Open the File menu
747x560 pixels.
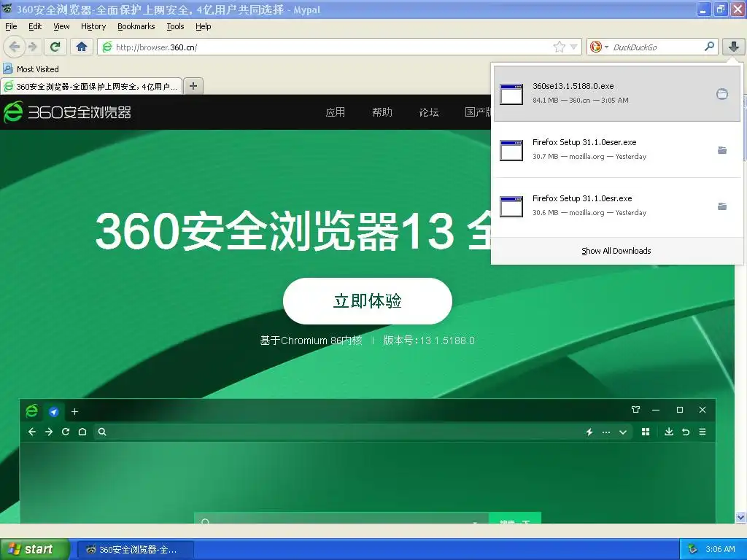click(11, 26)
